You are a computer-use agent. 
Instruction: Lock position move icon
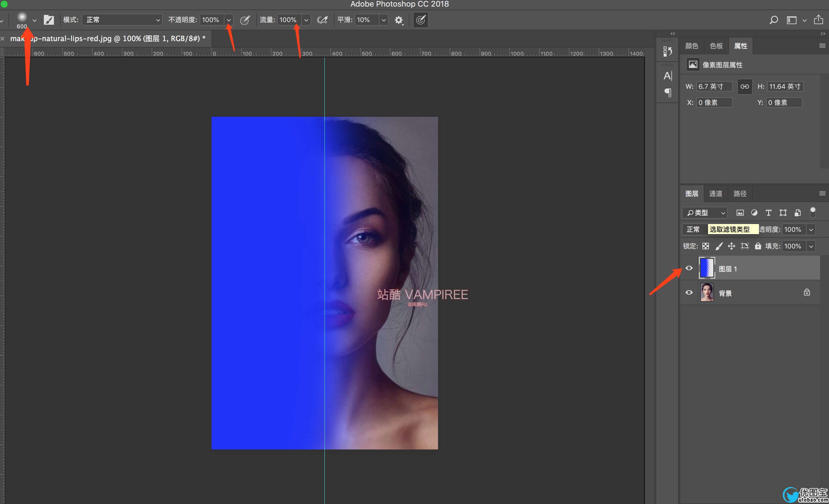click(x=732, y=246)
